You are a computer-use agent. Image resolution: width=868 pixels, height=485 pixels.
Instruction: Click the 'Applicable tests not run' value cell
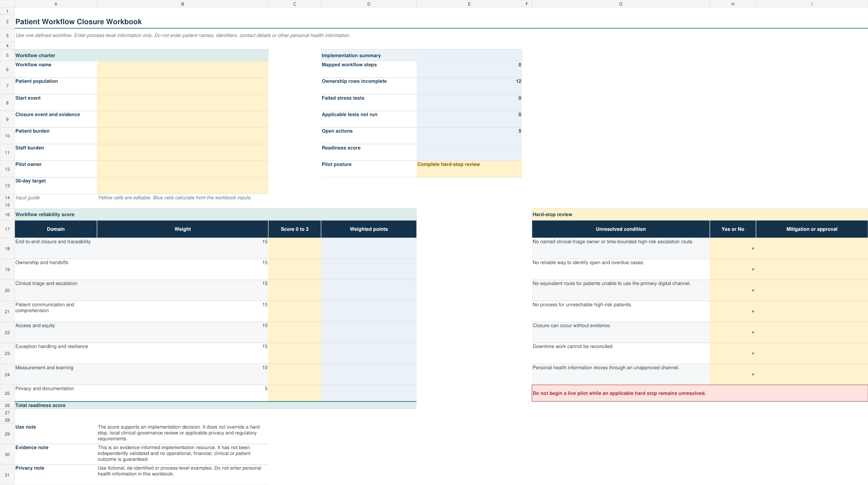coord(469,119)
